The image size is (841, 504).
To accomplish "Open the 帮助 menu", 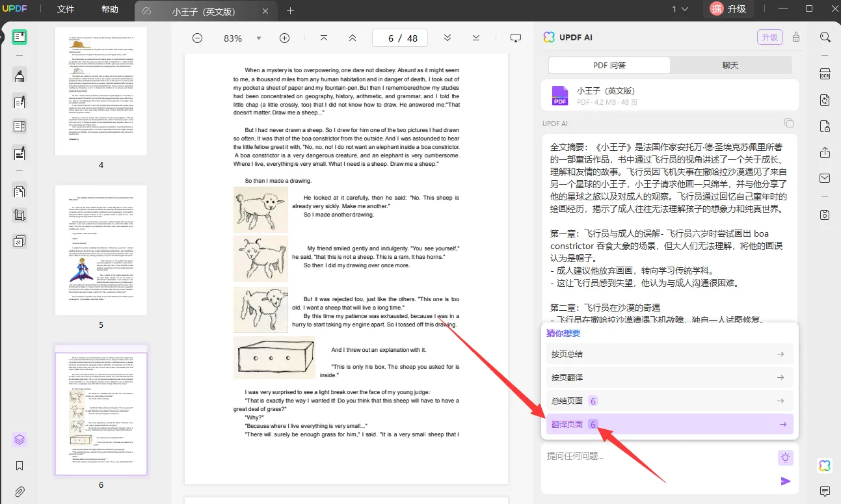I will (x=110, y=10).
